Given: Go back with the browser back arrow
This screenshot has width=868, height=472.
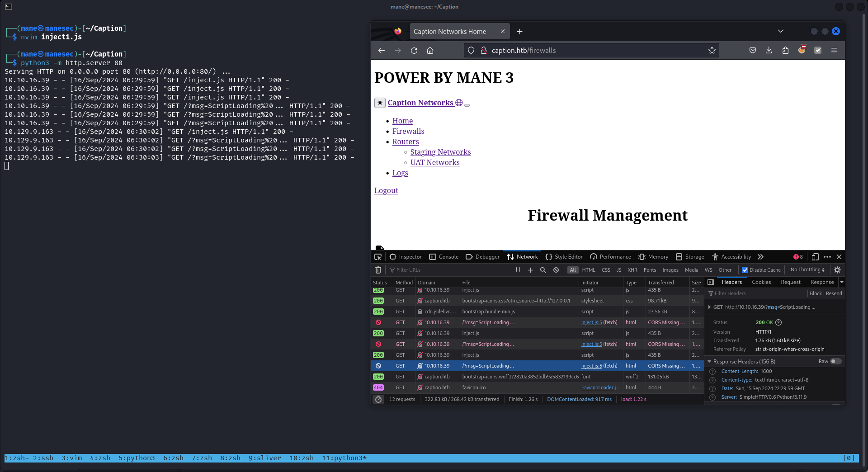Looking at the screenshot, I should point(382,51).
